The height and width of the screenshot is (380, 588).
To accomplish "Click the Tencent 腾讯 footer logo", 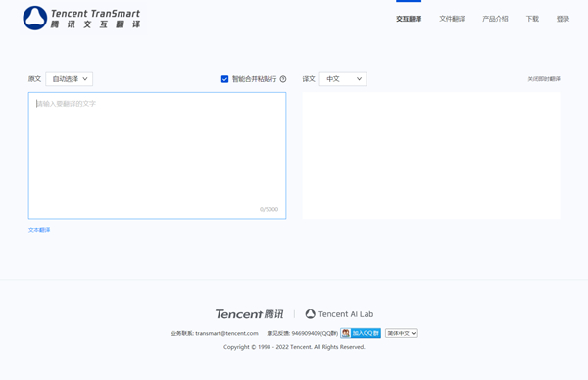I will click(x=249, y=314).
